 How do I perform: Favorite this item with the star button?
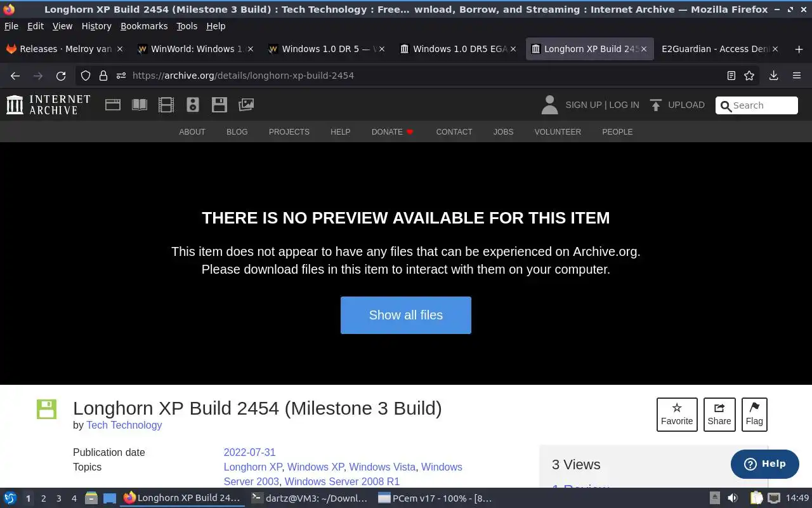point(677,414)
